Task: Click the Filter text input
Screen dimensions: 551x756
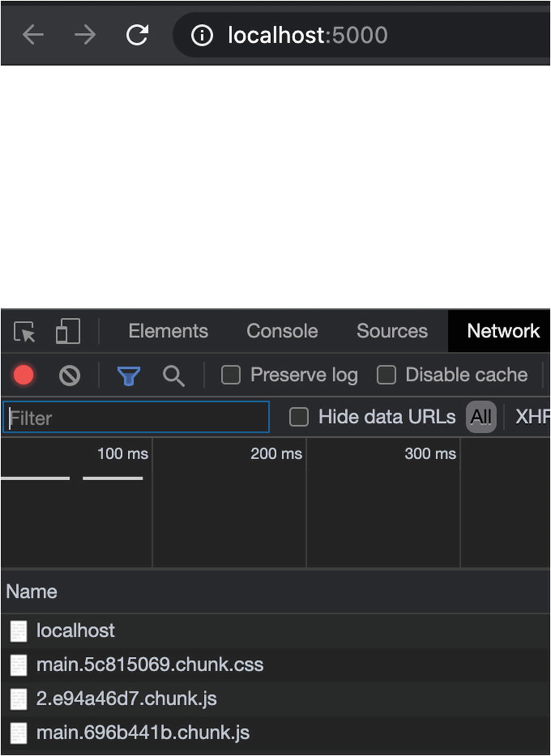Action: click(137, 417)
